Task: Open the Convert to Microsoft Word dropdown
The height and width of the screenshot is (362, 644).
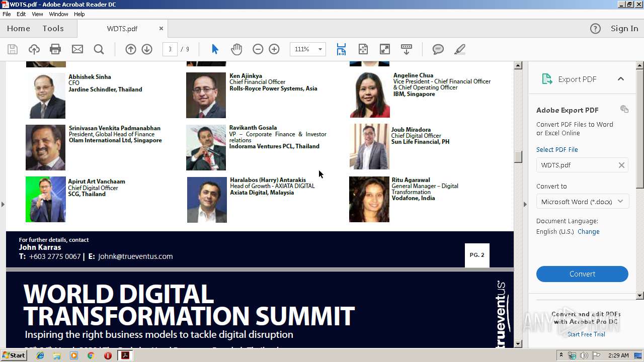Action: pyautogui.click(x=582, y=202)
